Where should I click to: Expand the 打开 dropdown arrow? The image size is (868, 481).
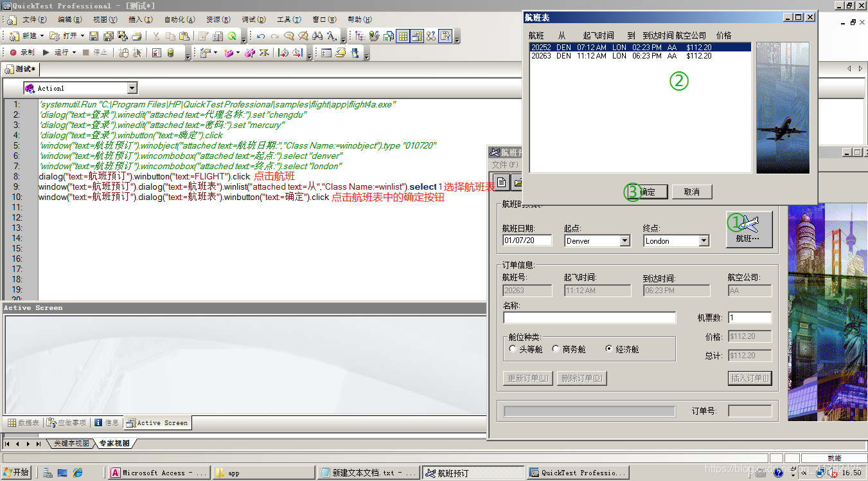[x=83, y=36]
